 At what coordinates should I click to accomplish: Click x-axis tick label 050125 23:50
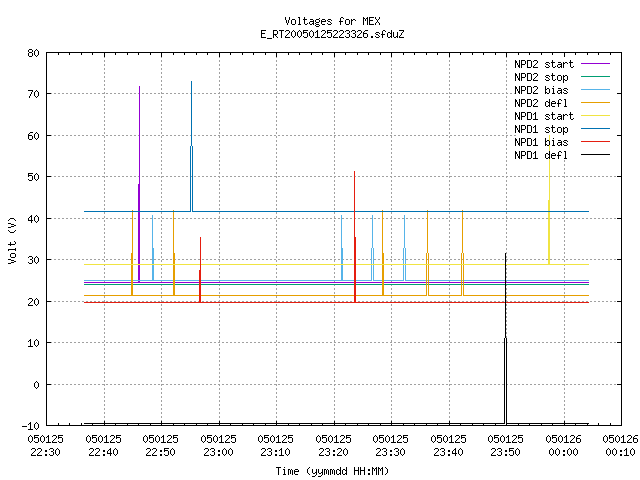(x=506, y=446)
